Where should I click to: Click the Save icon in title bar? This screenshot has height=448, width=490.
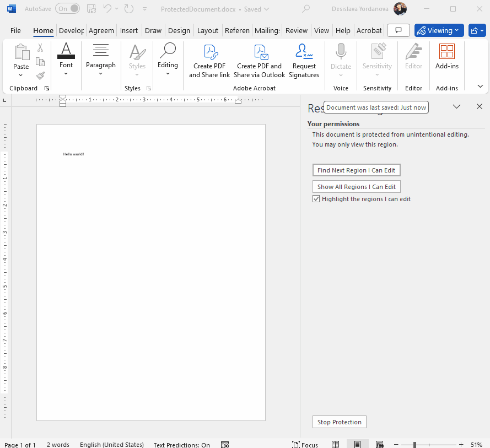click(91, 9)
